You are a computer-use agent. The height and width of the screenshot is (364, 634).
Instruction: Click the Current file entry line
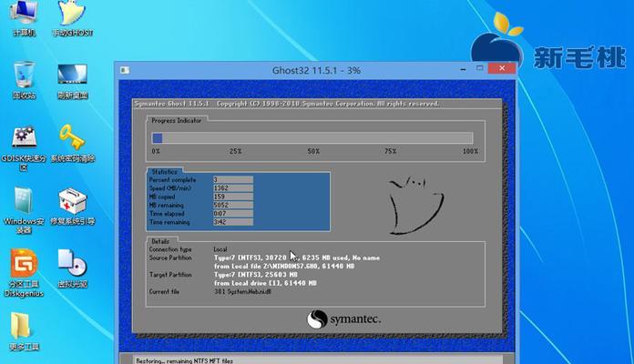pos(242,292)
